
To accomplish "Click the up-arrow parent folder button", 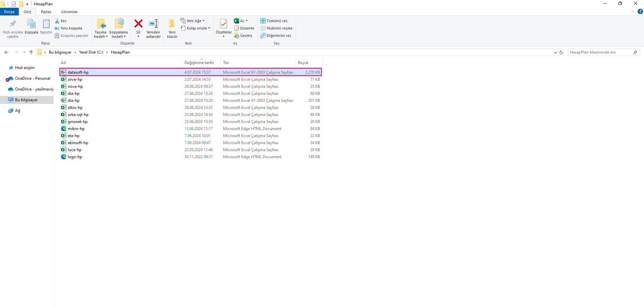I will pos(31,52).
